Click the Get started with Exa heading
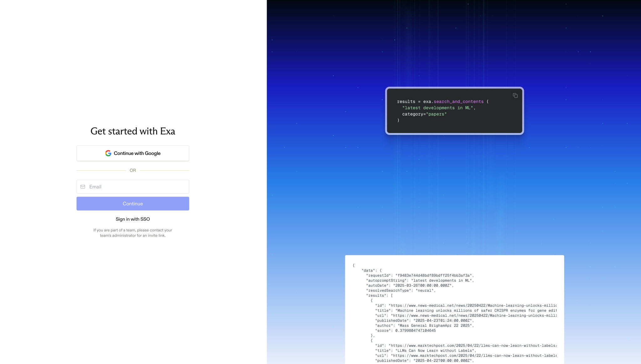This screenshot has width=641, height=364. pos(133,131)
